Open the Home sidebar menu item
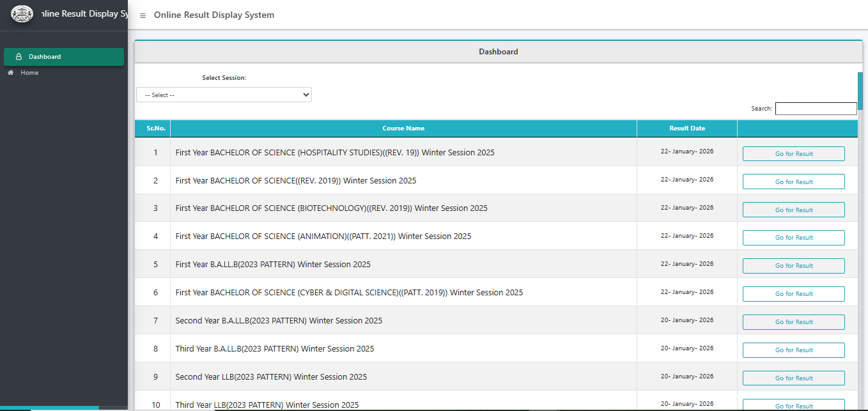 29,73
